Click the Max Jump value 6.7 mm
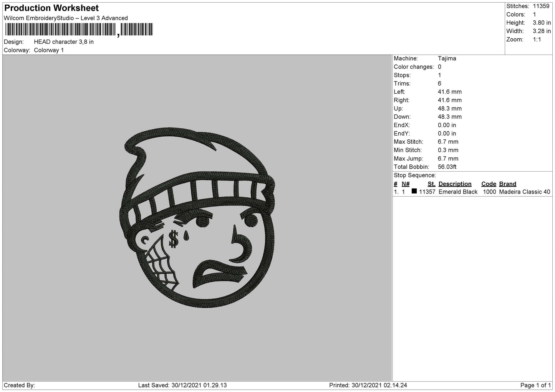Viewport: 555px width, 392px height. click(x=448, y=159)
